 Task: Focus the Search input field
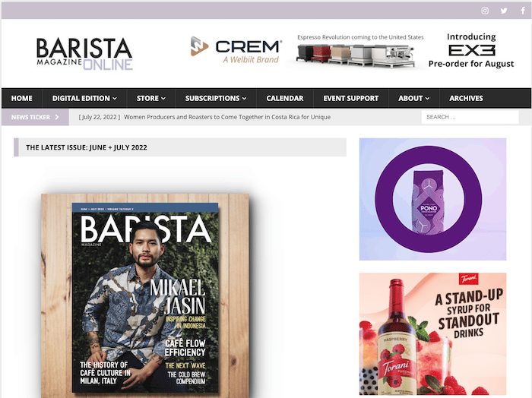(x=470, y=117)
